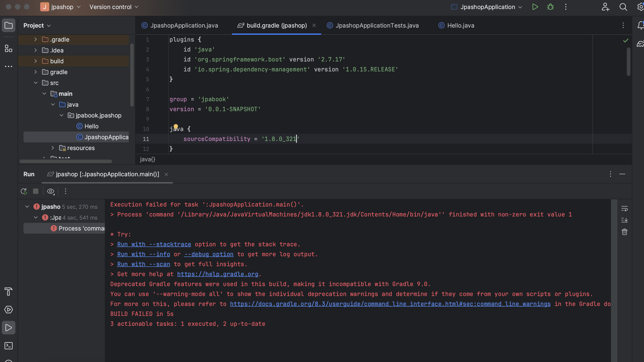
Task: Open JpashopApplication run configuration dropdown
Action: coord(487,7)
